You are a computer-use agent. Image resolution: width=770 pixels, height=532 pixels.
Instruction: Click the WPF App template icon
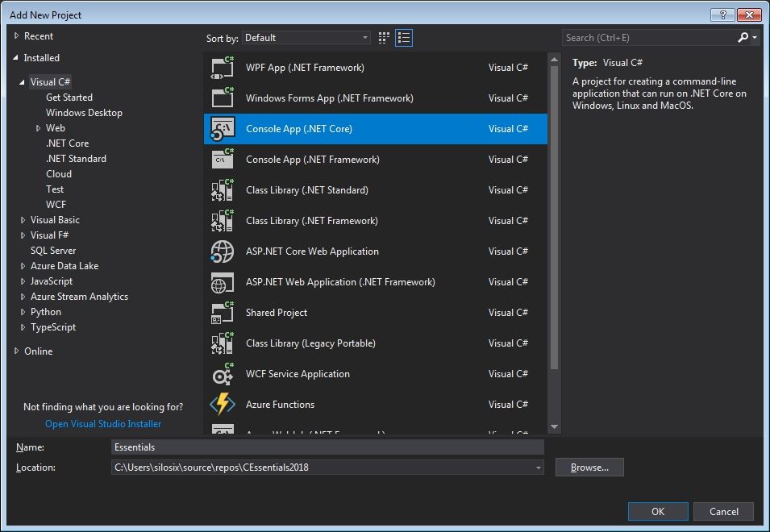point(222,68)
